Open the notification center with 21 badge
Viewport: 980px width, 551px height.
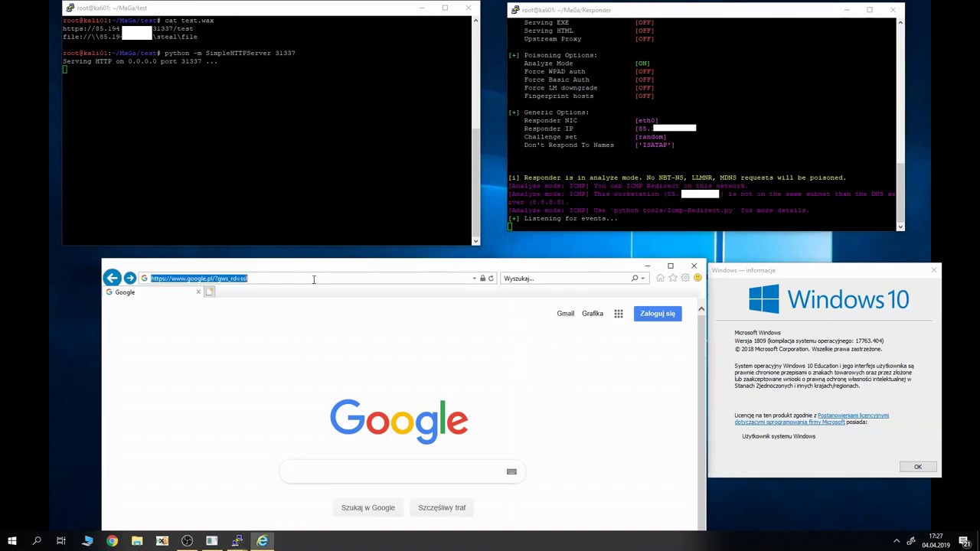click(966, 542)
